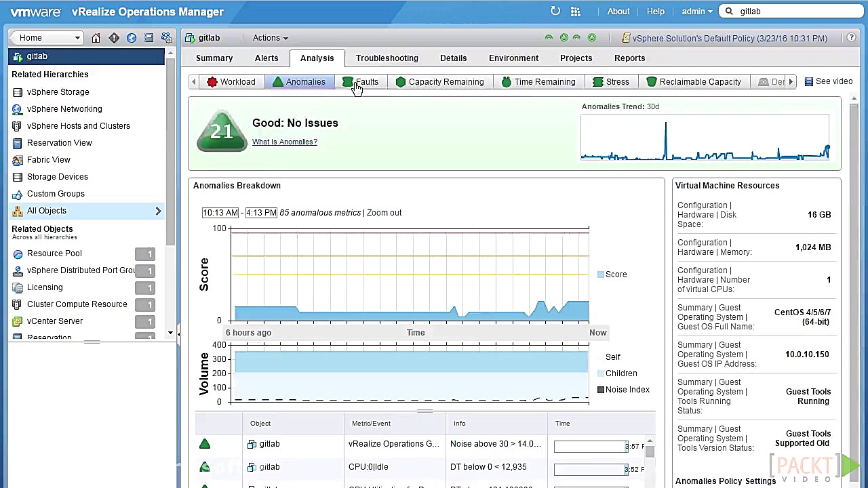Click the Score legend color swatch

click(x=601, y=274)
